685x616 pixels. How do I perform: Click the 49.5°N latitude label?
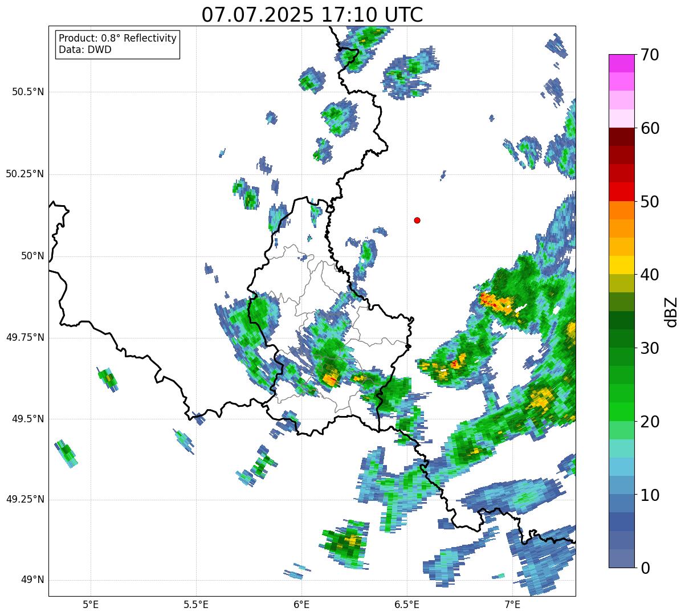pos(27,419)
